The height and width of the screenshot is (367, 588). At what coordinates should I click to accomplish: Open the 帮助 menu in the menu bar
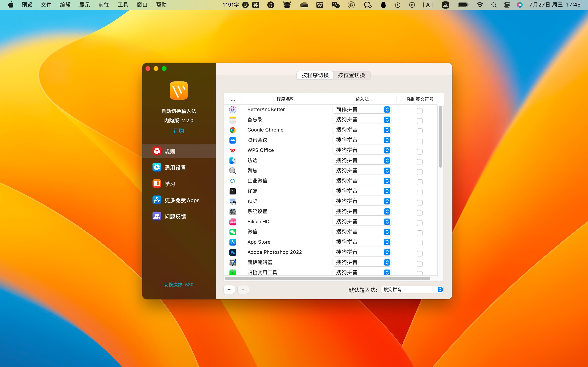(x=161, y=5)
